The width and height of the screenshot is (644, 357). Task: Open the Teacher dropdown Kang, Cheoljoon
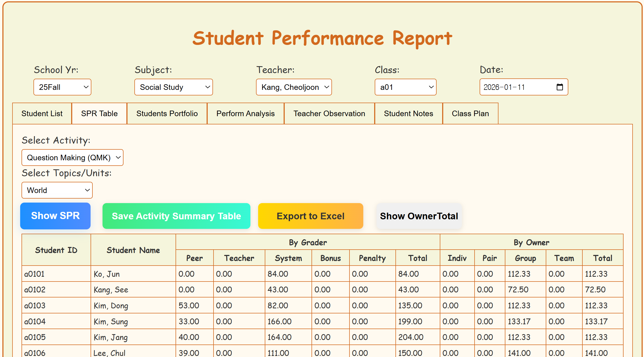click(294, 87)
